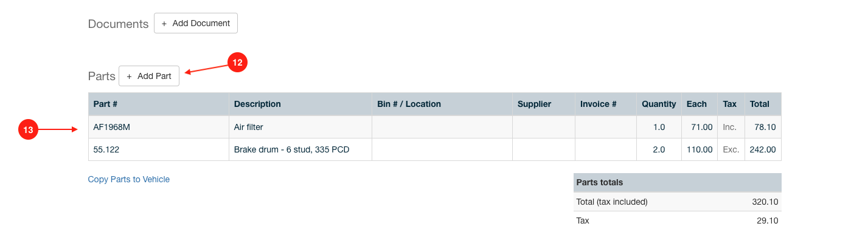
Task: Click the Add Document button
Action: [195, 23]
